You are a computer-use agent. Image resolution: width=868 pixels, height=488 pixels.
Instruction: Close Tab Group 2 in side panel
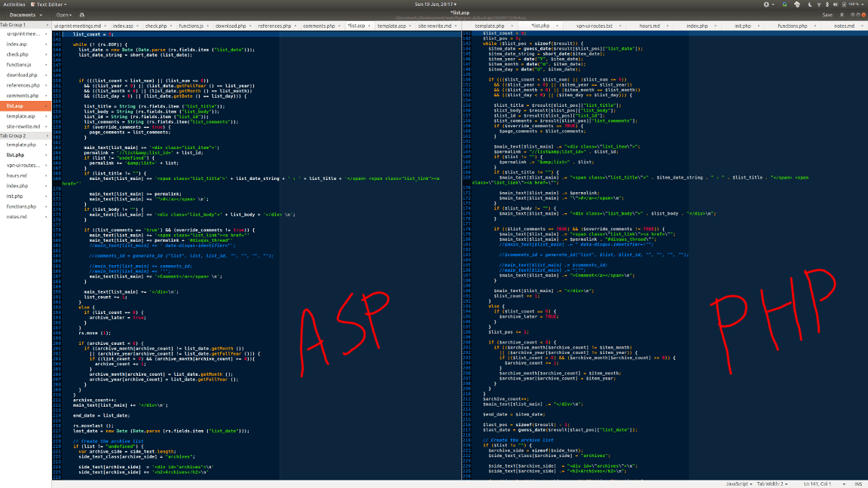pyautogui.click(x=47, y=136)
